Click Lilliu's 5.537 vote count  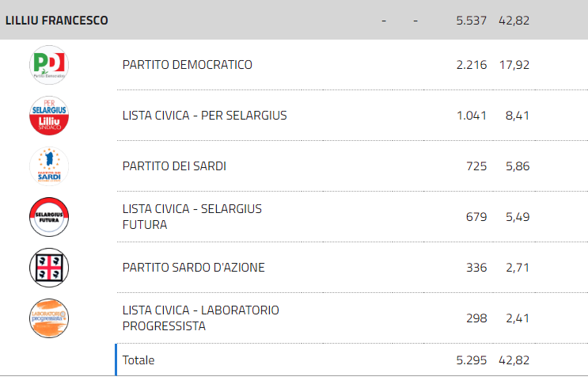[472, 21]
